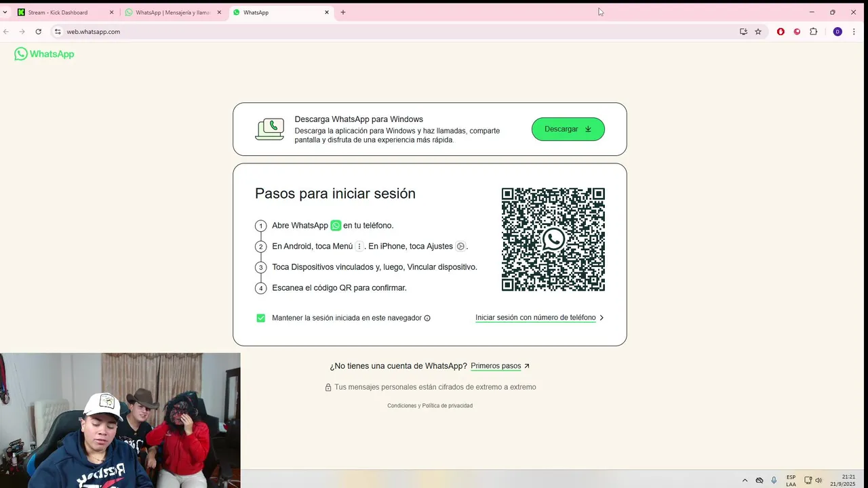Click the cloud sync-off tray icon
The height and width of the screenshot is (488, 868).
point(759,480)
